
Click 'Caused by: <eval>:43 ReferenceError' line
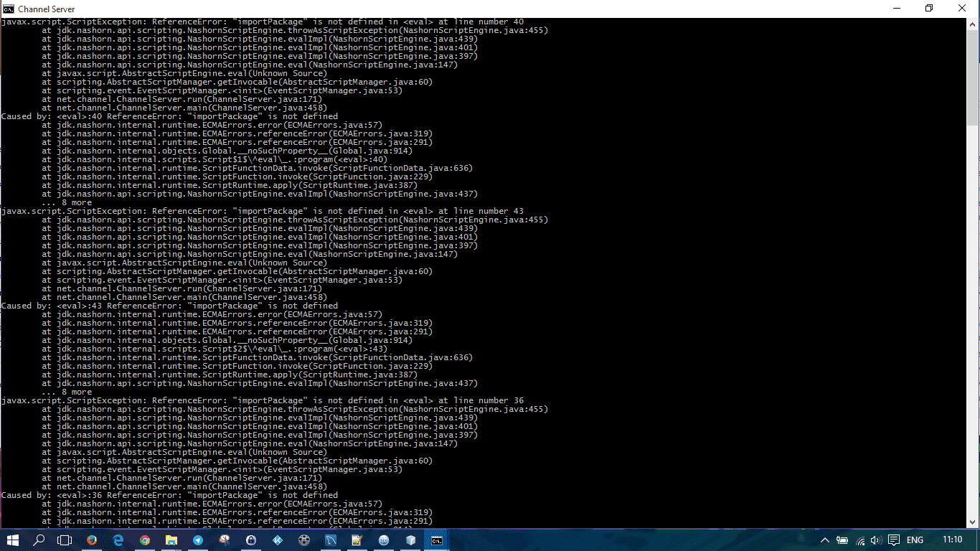click(169, 306)
